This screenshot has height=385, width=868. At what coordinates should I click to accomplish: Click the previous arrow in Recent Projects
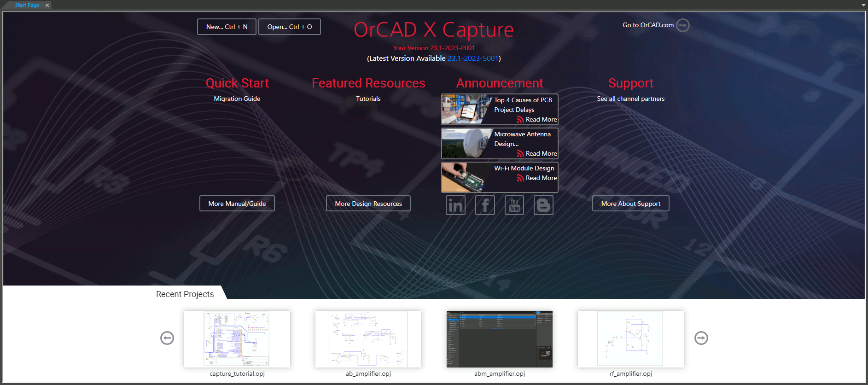coord(167,338)
